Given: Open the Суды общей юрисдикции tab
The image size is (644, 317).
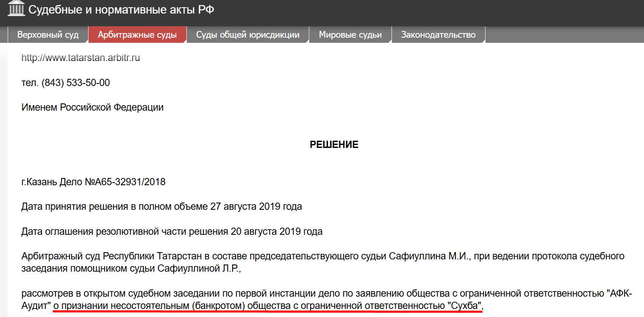Looking at the screenshot, I should click(248, 35).
